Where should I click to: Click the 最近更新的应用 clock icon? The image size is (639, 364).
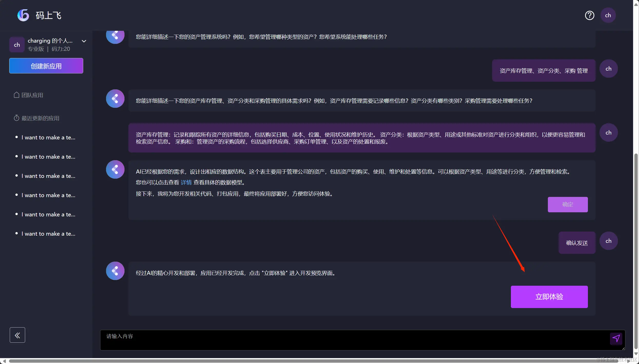click(x=16, y=118)
